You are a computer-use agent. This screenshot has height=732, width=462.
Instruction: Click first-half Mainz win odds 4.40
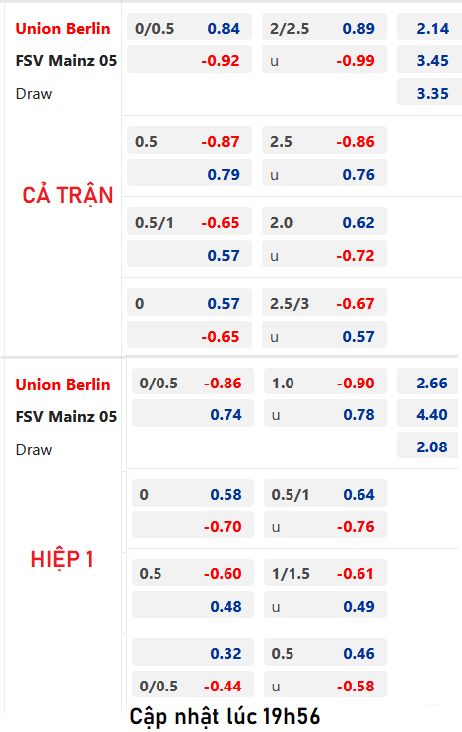427,414
